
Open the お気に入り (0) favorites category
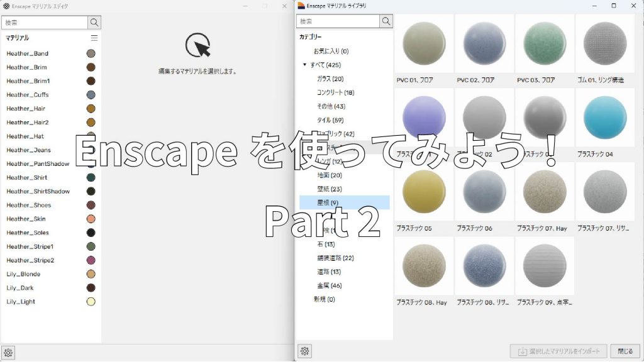point(331,51)
